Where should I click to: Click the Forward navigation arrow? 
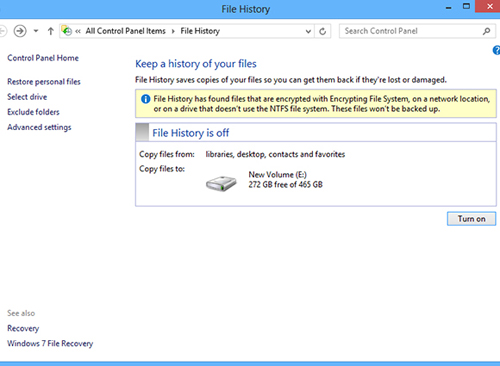[x=20, y=31]
